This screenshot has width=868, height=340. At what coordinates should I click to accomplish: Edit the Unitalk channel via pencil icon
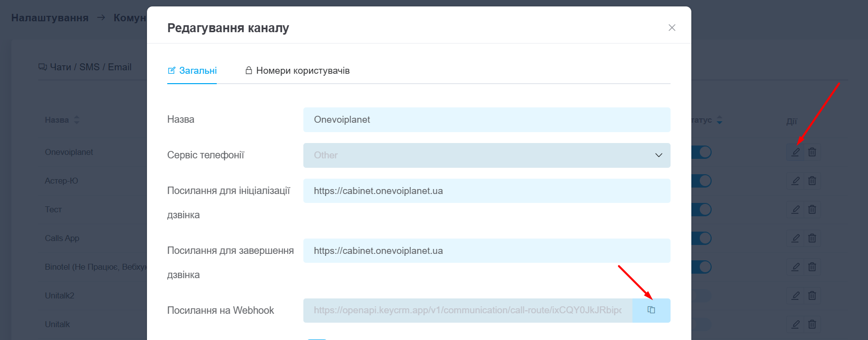pyautogui.click(x=795, y=324)
